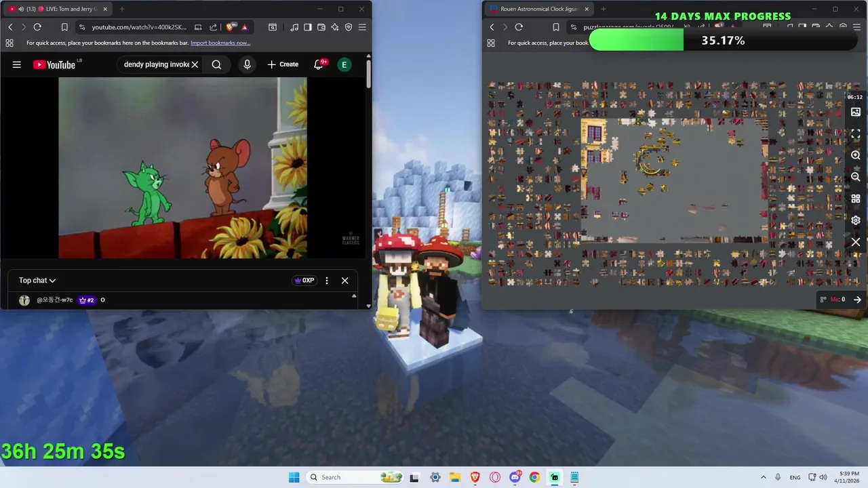Open Brave Leo AI sparkle icon
The width and height of the screenshot is (868, 488).
click(x=335, y=27)
